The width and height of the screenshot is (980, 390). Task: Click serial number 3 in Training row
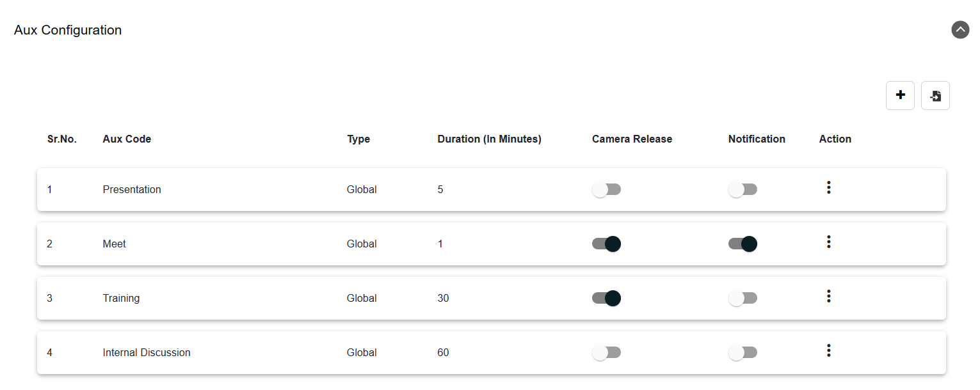pos(49,298)
